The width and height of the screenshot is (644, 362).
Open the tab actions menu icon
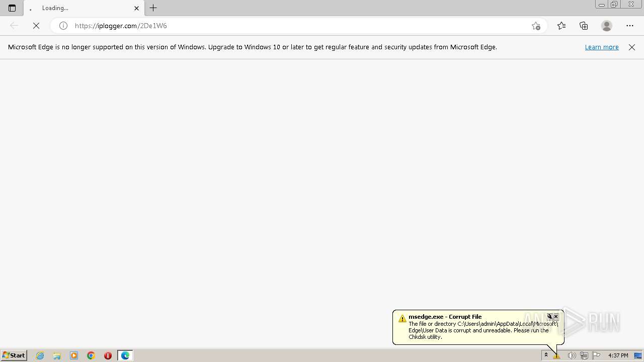click(12, 8)
